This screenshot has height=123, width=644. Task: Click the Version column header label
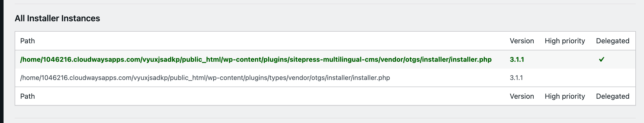[x=522, y=41]
